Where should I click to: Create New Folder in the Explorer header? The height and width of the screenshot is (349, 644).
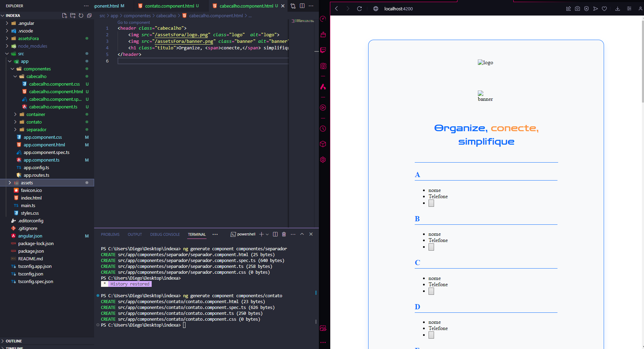click(x=73, y=16)
